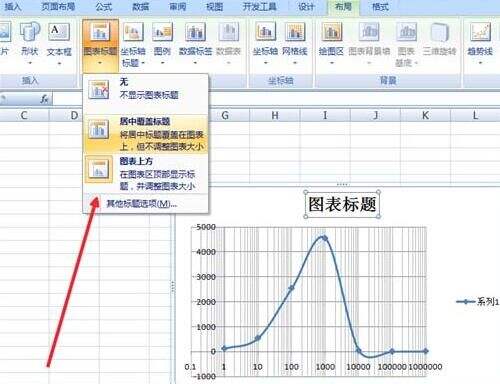Open the 坐标轴标题 (Axis Titles) icon
Screen dimensions: 500x384
coord(133,31)
